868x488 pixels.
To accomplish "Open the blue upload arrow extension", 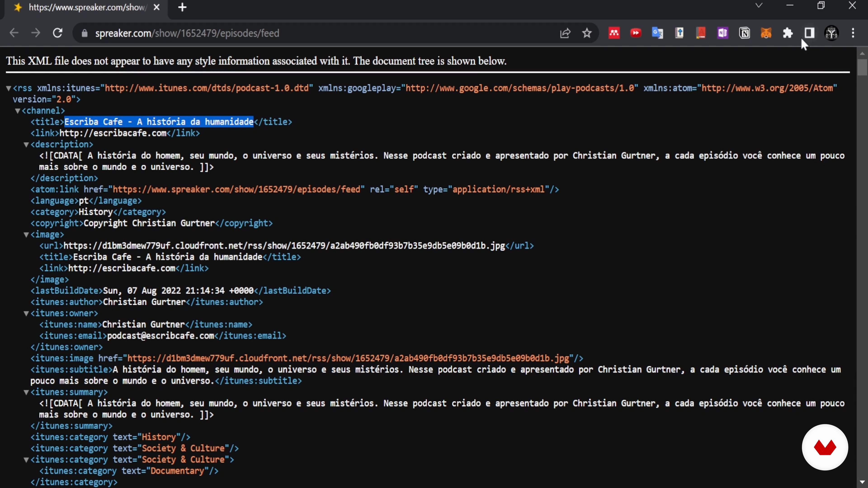I will point(680,33).
